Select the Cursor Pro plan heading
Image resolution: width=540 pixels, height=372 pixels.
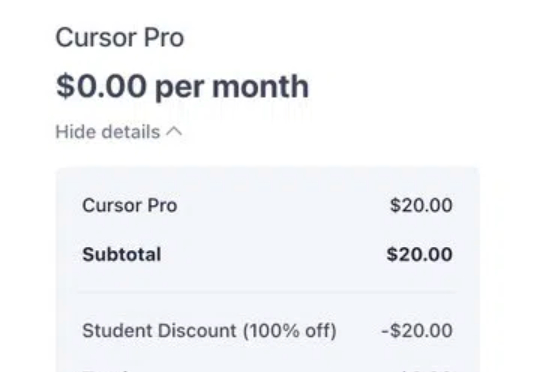pyautogui.click(x=120, y=38)
